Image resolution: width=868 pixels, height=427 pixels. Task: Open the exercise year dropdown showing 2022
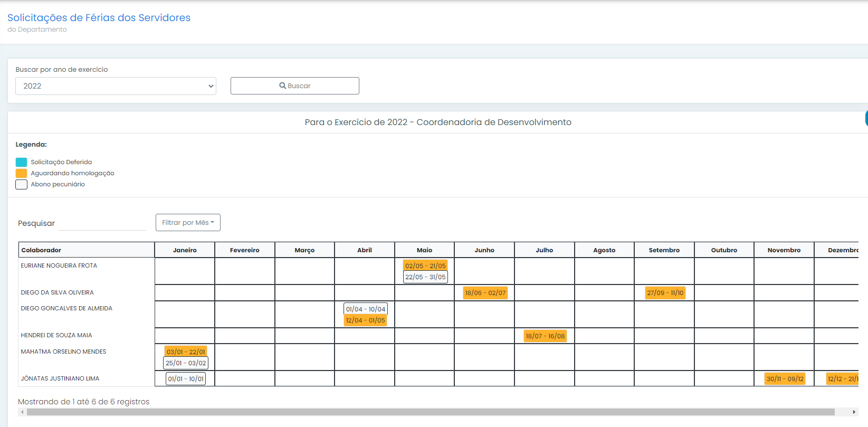(116, 86)
